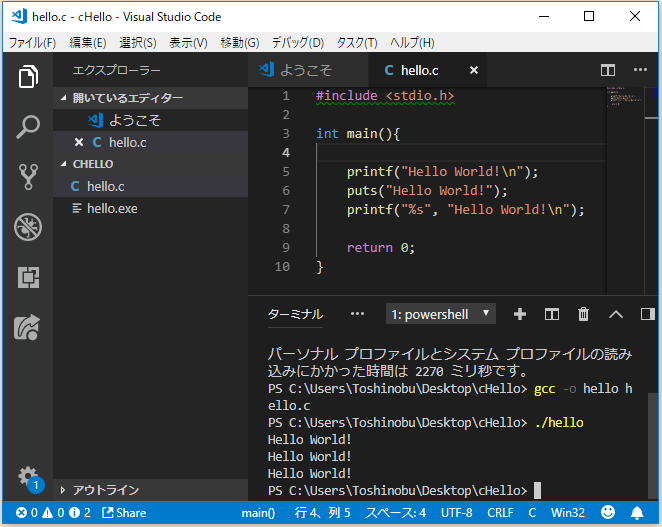Screen dimensions: 662x527
Task: Open the Explorer view in activity bar
Action: click(x=28, y=76)
